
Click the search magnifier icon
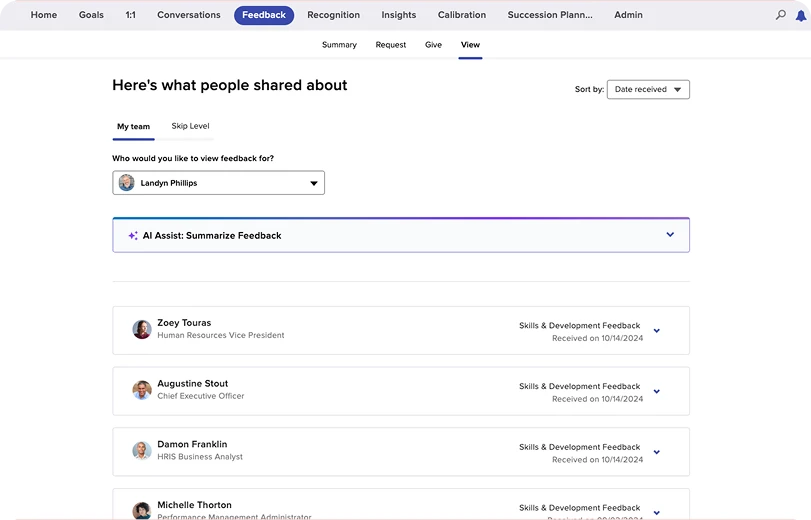[781, 16]
